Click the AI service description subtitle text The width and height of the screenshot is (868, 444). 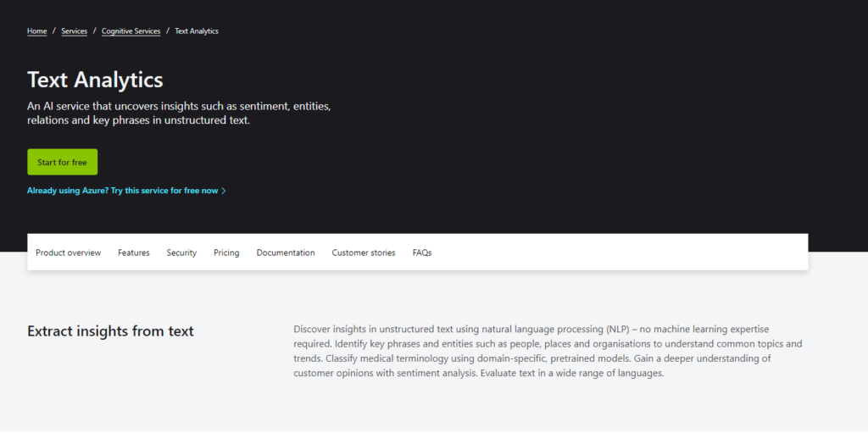point(179,113)
